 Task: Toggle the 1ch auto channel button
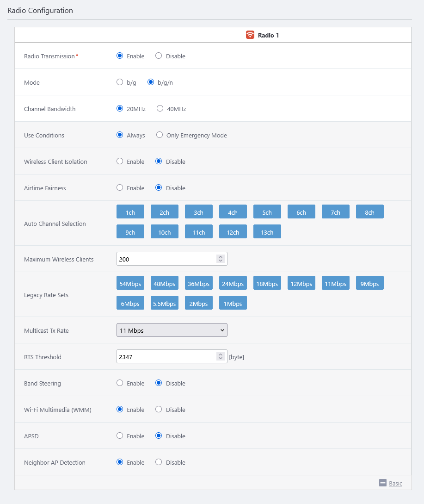(x=130, y=212)
